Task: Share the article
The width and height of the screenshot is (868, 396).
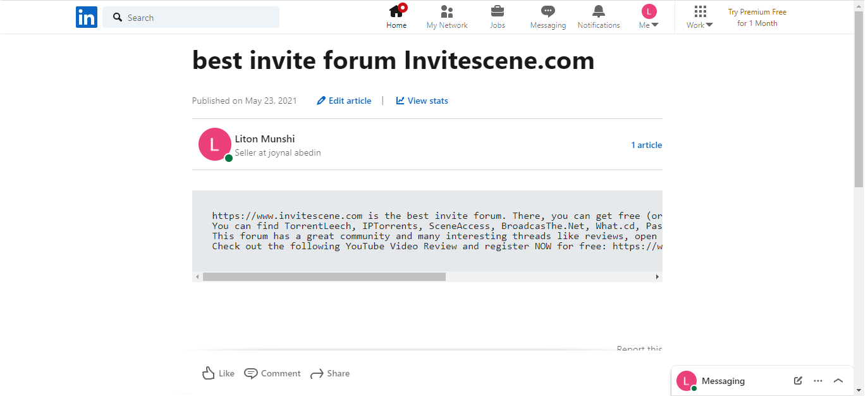Action: pos(330,373)
